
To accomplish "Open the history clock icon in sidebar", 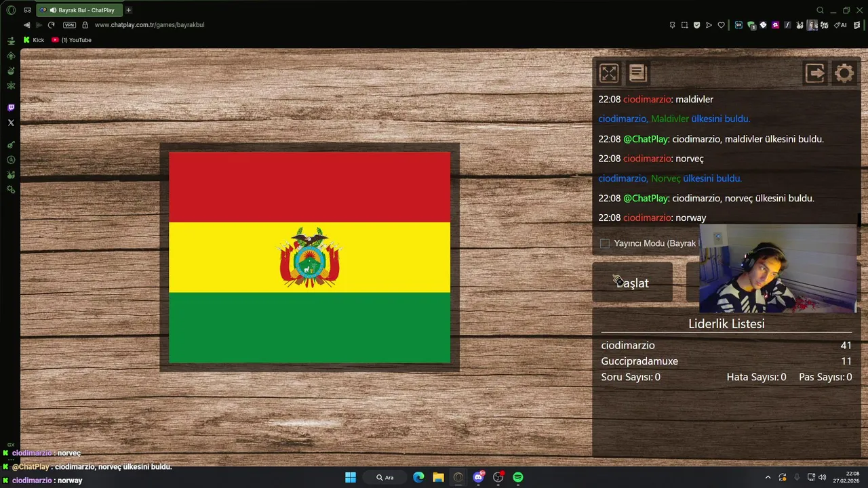I will (11, 160).
